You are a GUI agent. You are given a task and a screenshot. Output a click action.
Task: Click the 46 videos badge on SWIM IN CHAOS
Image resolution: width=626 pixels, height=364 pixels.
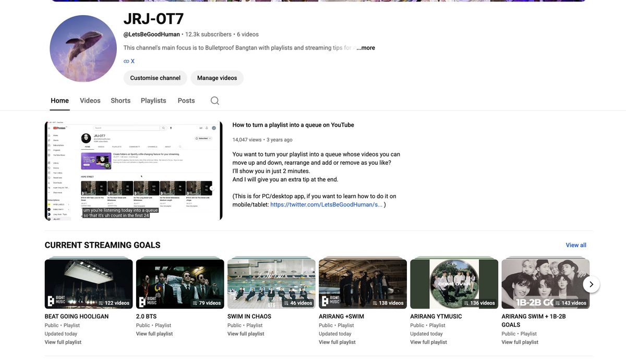298,303
